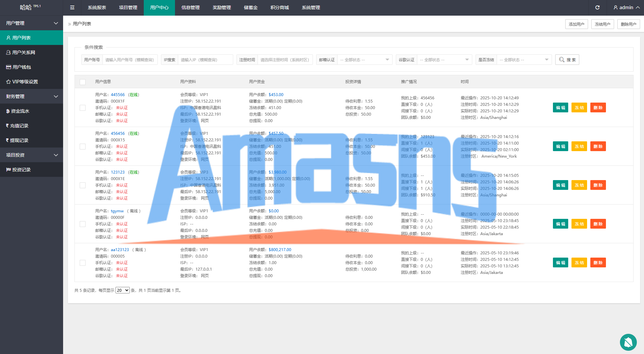This screenshot has width=644, height=354.
Task: Open the 是否冻结 status dropdown
Action: coord(524,60)
